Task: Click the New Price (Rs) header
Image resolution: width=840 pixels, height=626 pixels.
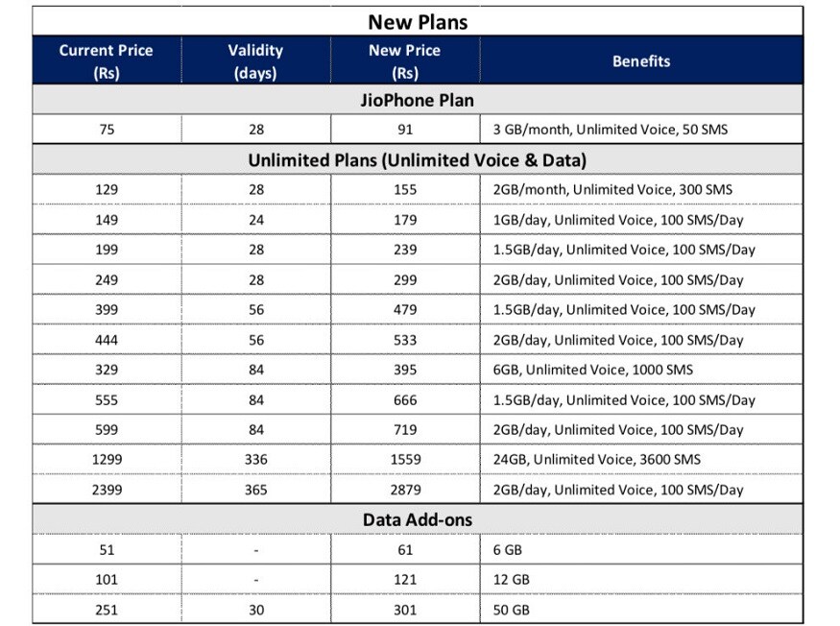Action: (405, 60)
